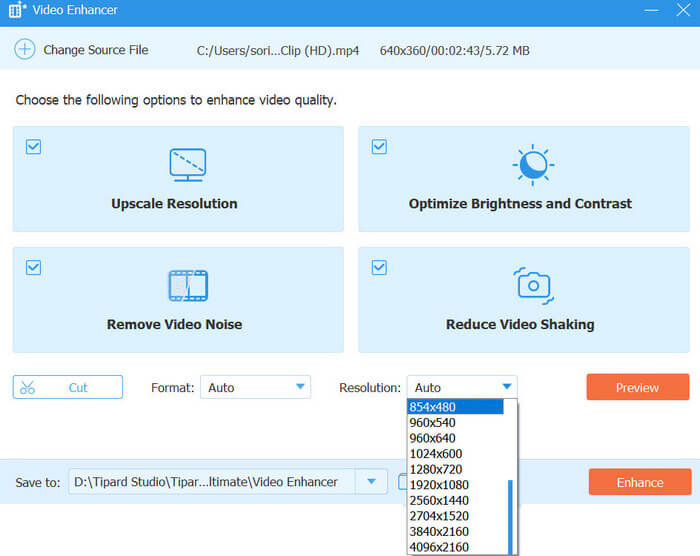The width and height of the screenshot is (700, 556).
Task: Open the Format dropdown
Action: pyautogui.click(x=255, y=387)
